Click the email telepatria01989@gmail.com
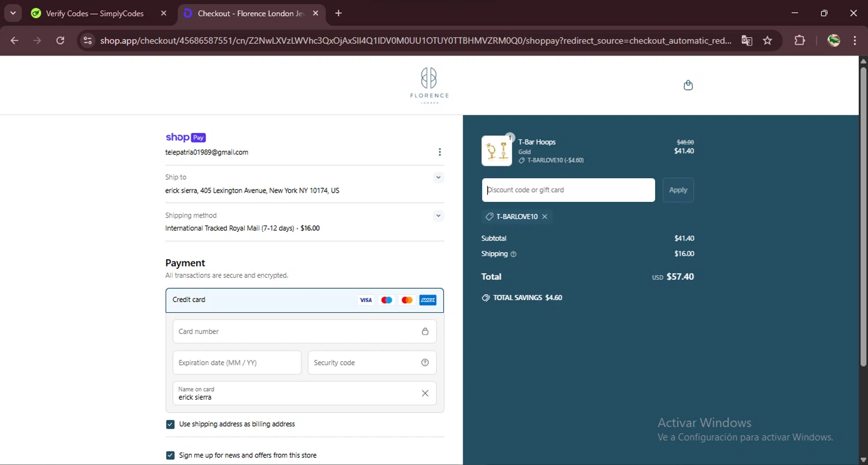Viewport: 868px width, 465px height. pyautogui.click(x=207, y=153)
